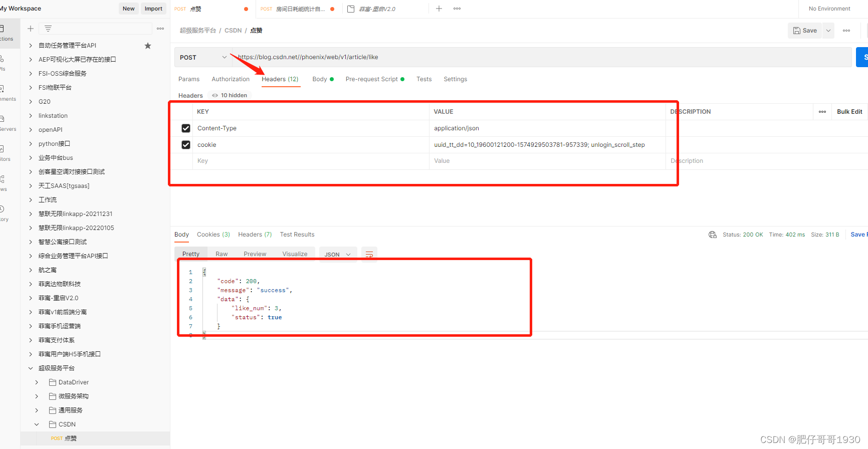
Task: Open the Tests tab
Action: (x=424, y=79)
